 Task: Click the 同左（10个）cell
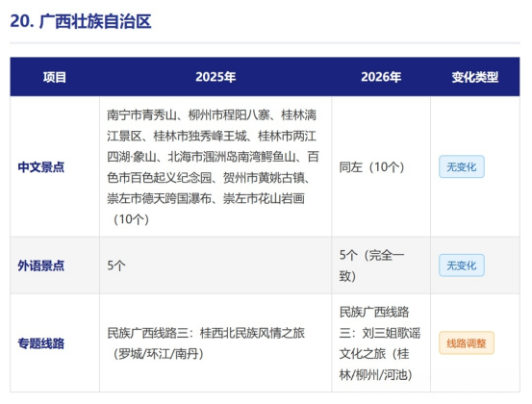(372, 167)
